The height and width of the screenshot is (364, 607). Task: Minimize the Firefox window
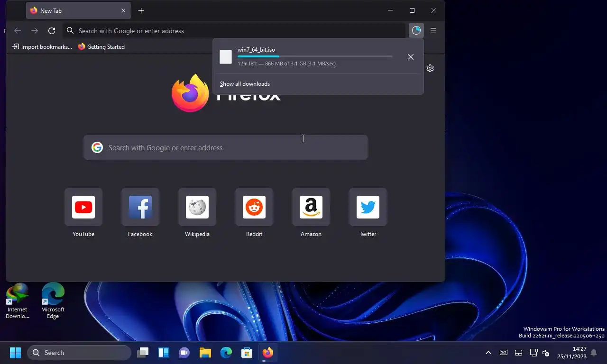tap(390, 10)
